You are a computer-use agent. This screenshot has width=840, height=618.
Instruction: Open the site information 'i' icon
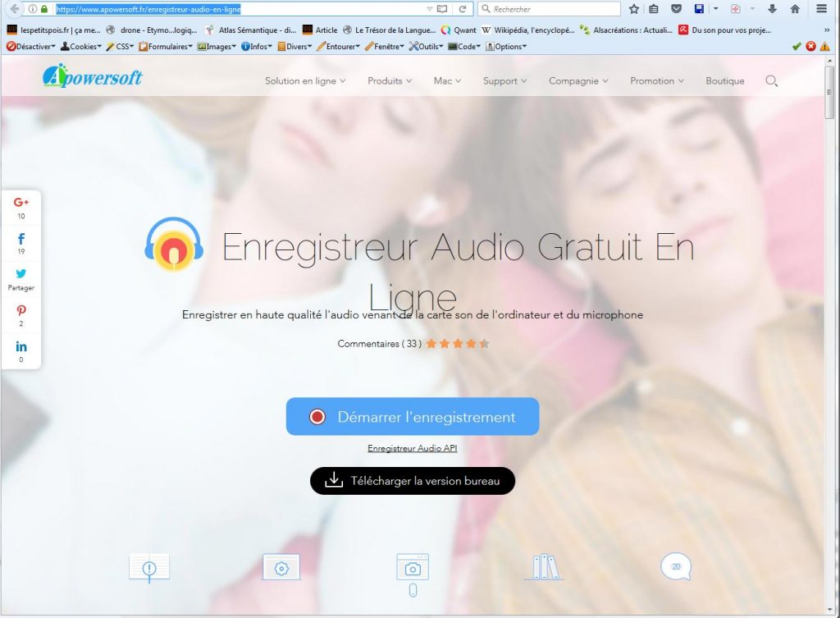[33, 9]
